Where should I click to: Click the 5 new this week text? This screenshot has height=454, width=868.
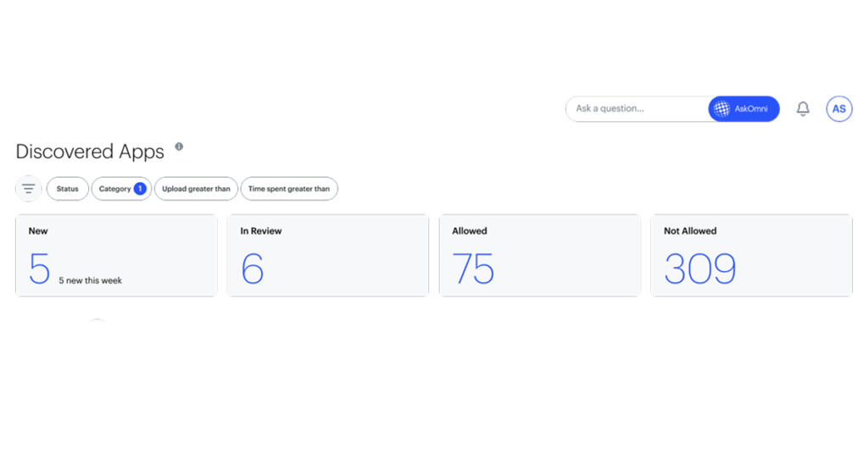coord(90,280)
